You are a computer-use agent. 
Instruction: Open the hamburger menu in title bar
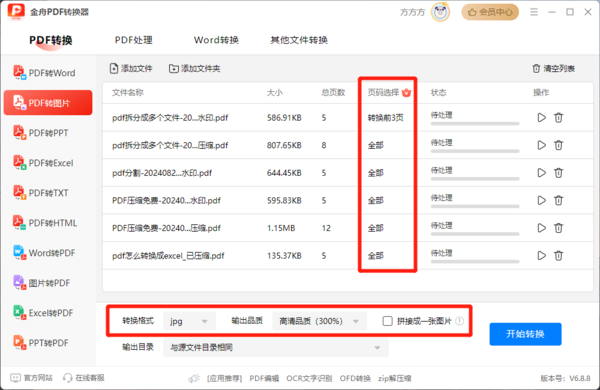(534, 12)
